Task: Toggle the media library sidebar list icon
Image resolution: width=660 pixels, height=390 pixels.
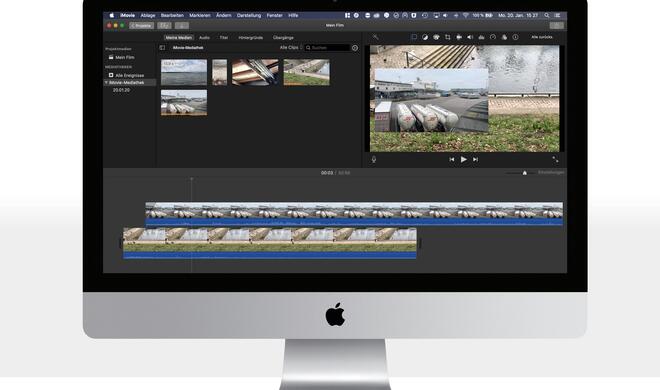Action: 162,48
